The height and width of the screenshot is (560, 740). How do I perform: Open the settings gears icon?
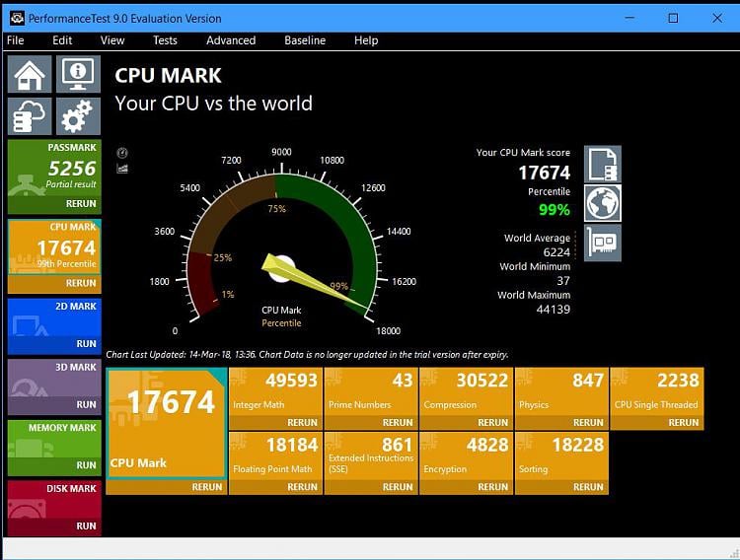coord(78,116)
